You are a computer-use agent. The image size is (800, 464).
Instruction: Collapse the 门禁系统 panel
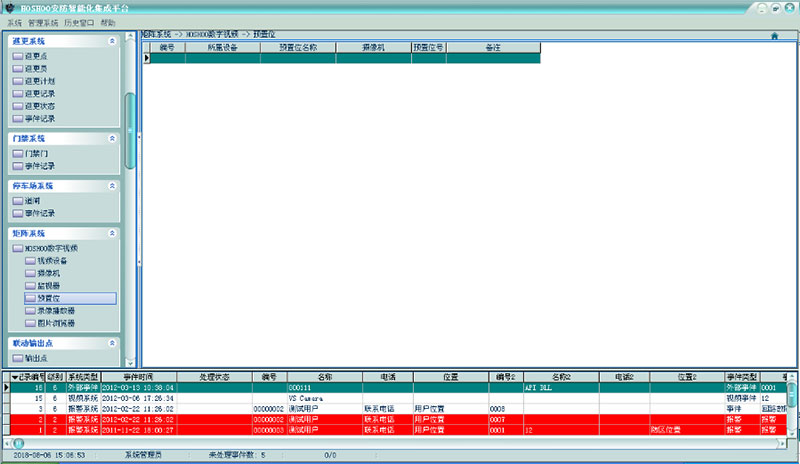pyautogui.click(x=112, y=137)
